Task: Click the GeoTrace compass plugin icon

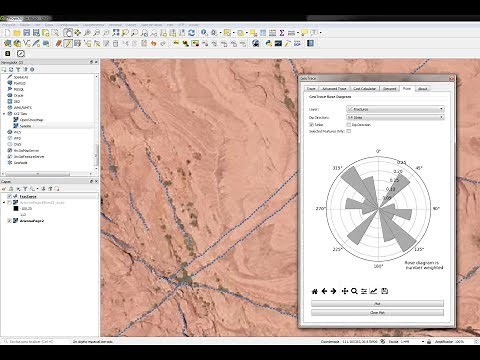Action: tap(21, 53)
